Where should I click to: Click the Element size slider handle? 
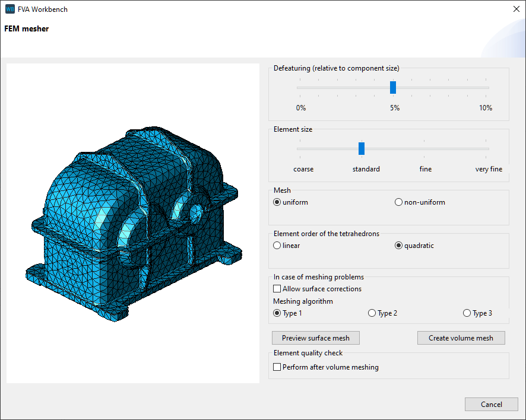point(362,149)
